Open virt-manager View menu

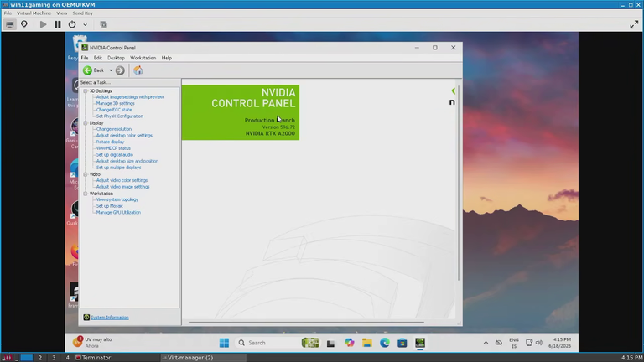(x=61, y=13)
